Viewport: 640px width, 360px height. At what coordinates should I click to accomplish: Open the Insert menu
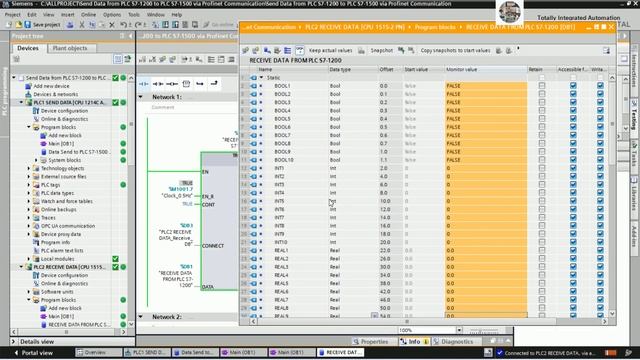67,14
